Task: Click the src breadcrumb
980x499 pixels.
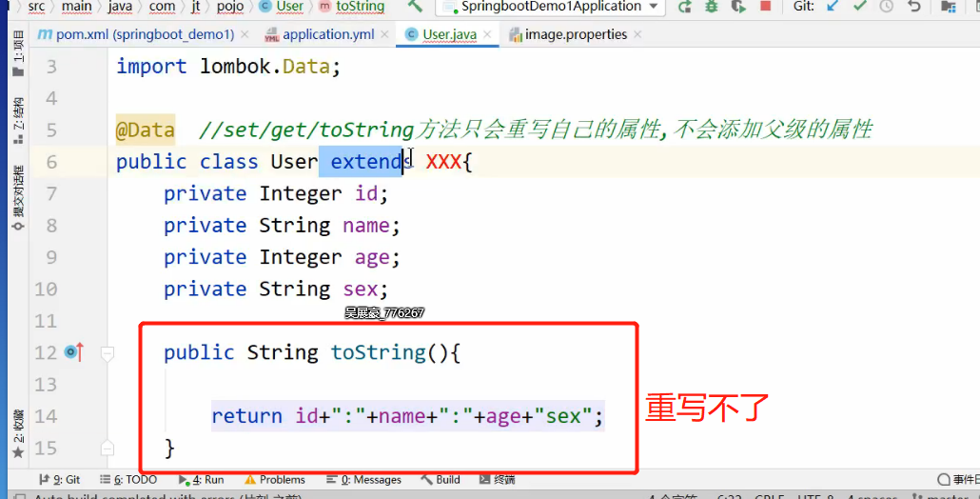Action: coord(35,7)
